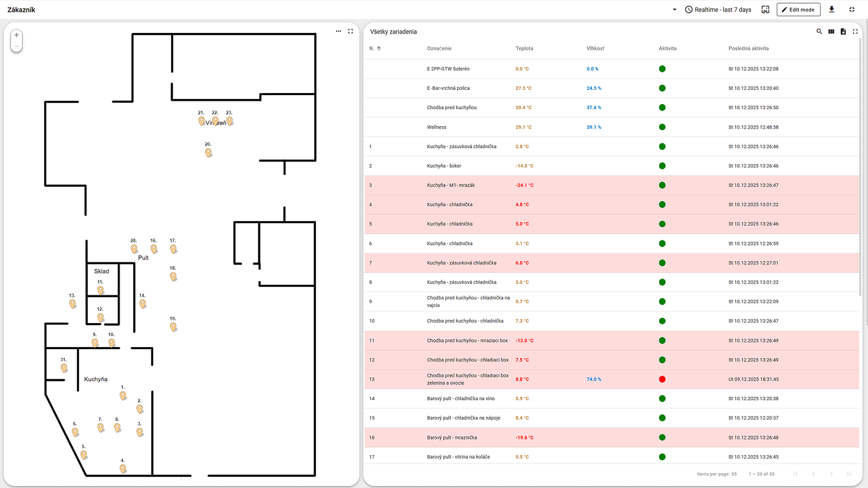The height and width of the screenshot is (488, 868).
Task: Export the Všetky zariadenia table data
Action: pyautogui.click(x=843, y=32)
